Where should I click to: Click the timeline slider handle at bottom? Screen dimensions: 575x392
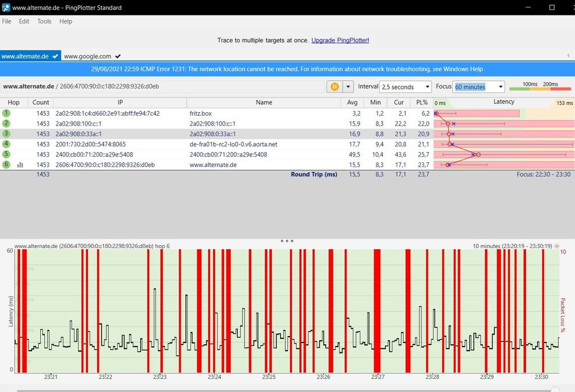click(555, 390)
